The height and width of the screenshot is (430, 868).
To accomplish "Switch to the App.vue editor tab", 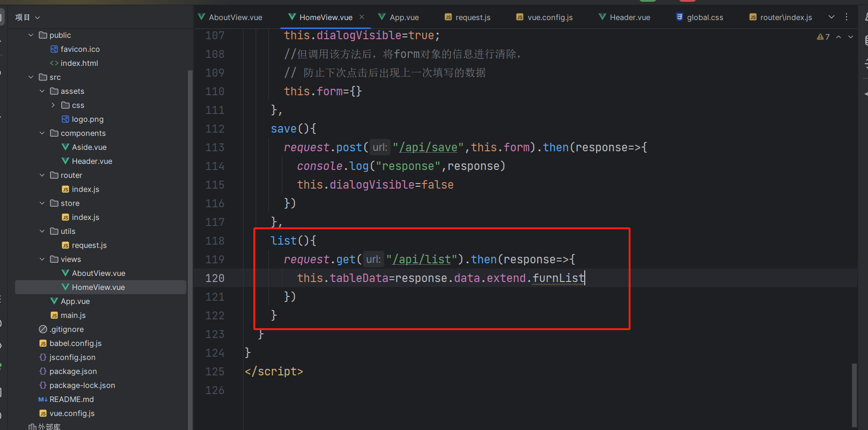I will (399, 17).
